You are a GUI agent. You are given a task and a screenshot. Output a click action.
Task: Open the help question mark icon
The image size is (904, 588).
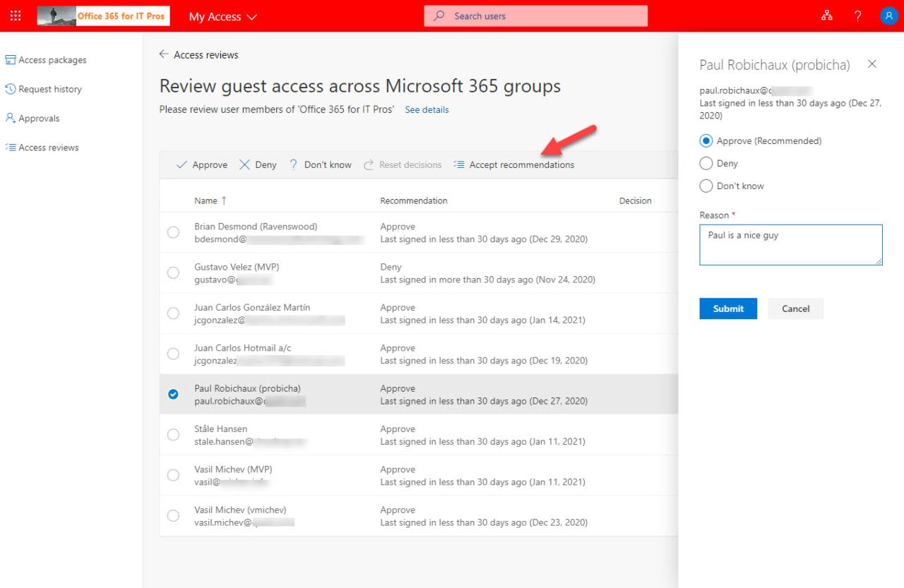(857, 16)
